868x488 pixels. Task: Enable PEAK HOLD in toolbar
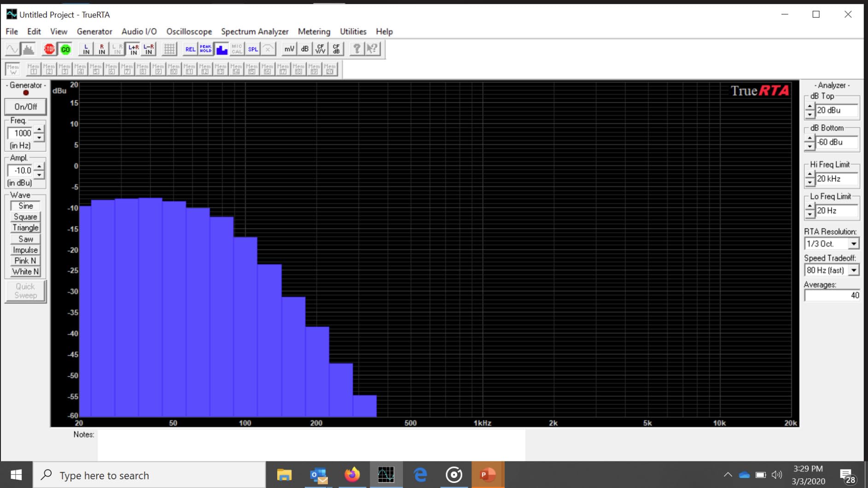pos(205,49)
